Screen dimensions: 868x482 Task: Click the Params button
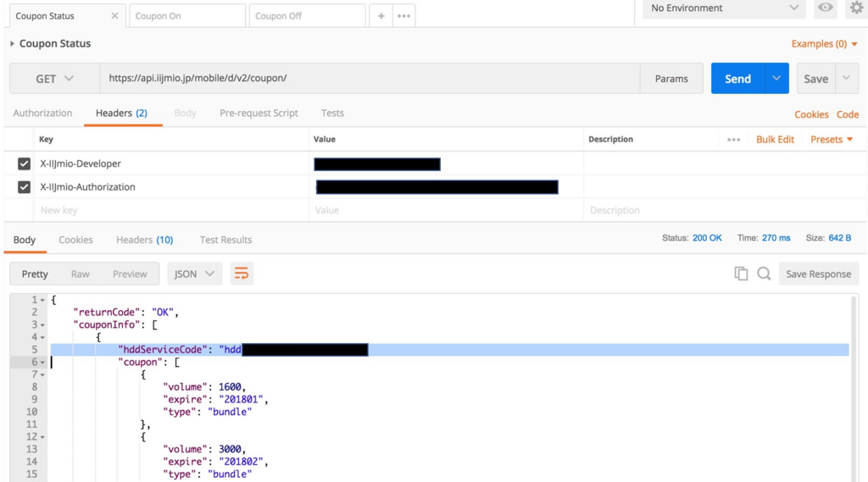click(671, 79)
